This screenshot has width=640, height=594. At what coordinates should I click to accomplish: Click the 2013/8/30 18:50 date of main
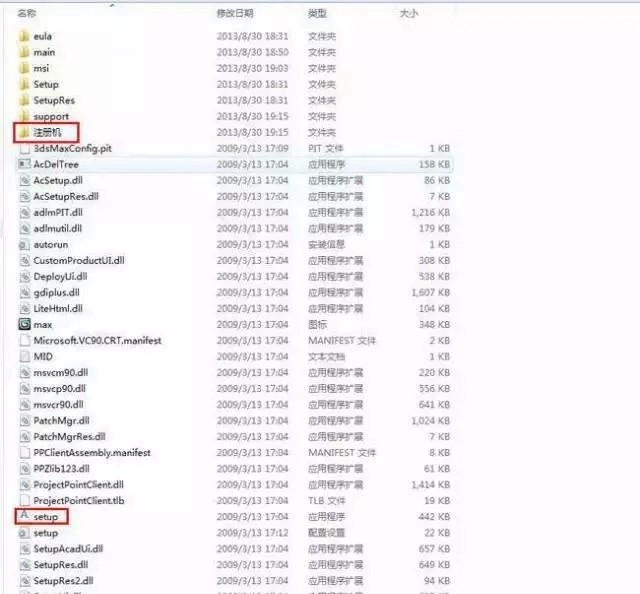(x=253, y=52)
